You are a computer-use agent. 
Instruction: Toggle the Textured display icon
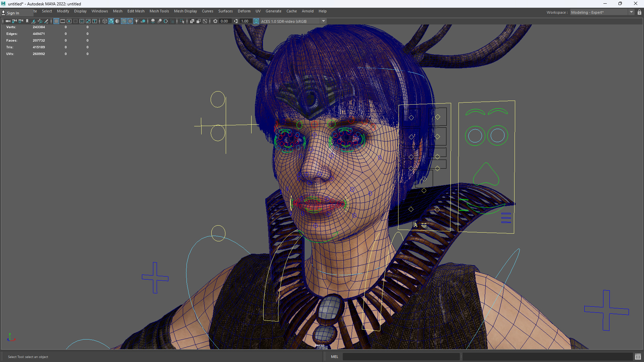click(130, 21)
